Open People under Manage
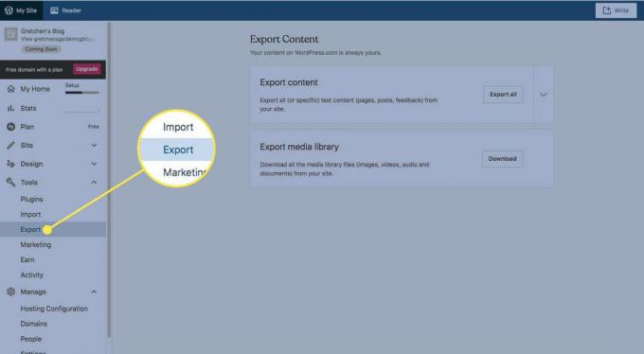Screen dimensions: 644x354 [x=31, y=339]
